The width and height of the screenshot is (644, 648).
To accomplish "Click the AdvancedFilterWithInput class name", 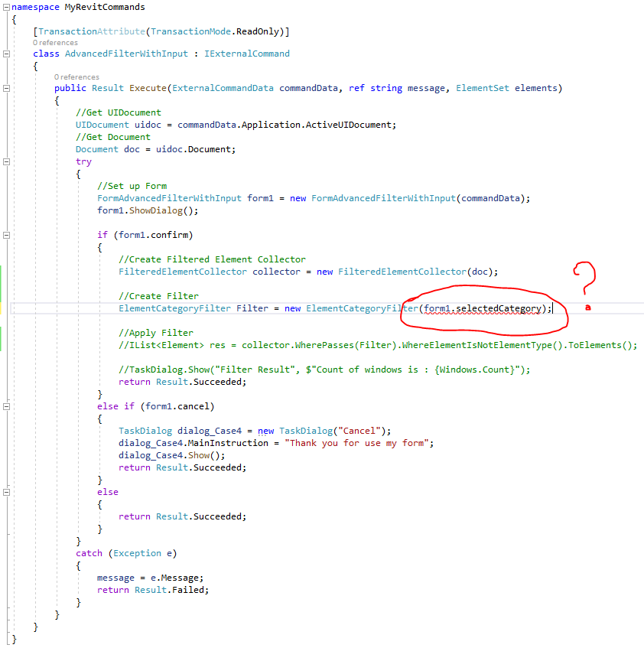I will (x=126, y=54).
